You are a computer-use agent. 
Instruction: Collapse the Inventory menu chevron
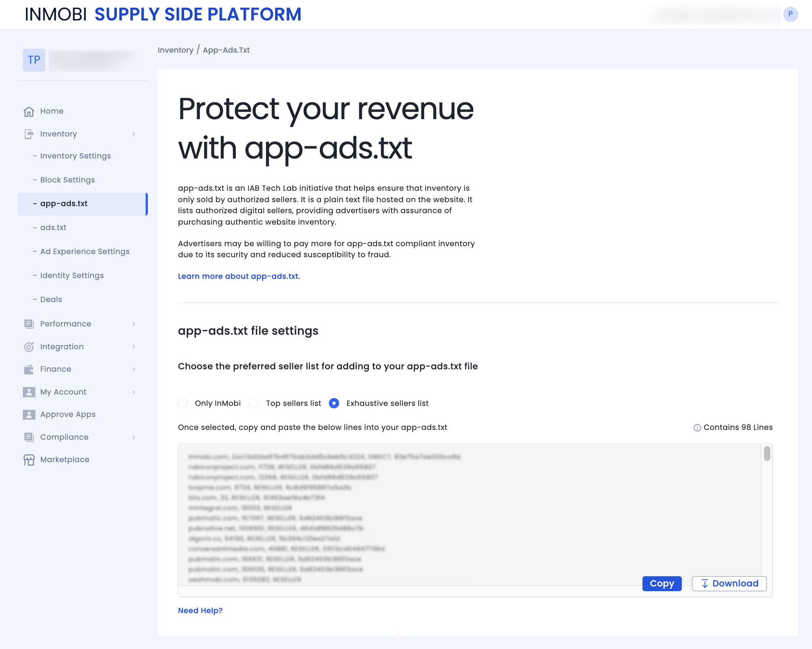click(134, 134)
